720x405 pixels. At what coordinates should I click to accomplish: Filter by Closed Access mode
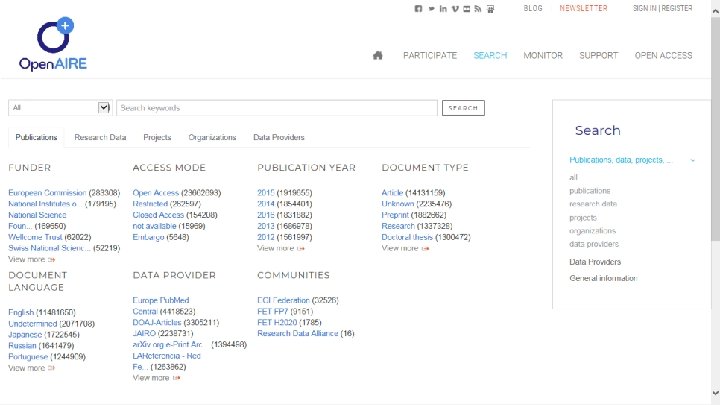pyautogui.click(x=158, y=214)
